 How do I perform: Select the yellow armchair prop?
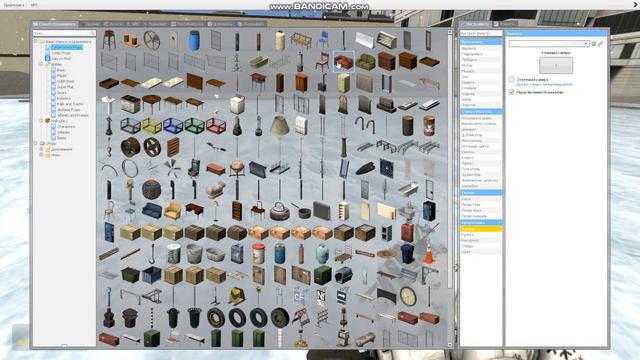click(173, 211)
